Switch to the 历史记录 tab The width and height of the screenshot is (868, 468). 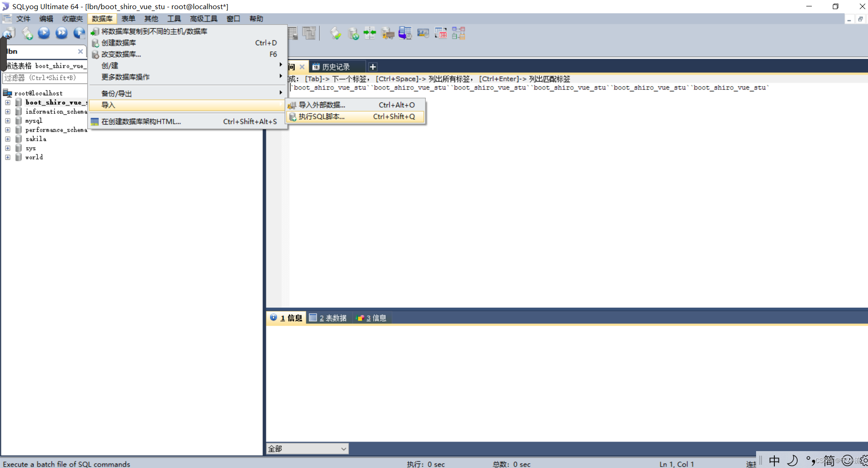coord(336,67)
